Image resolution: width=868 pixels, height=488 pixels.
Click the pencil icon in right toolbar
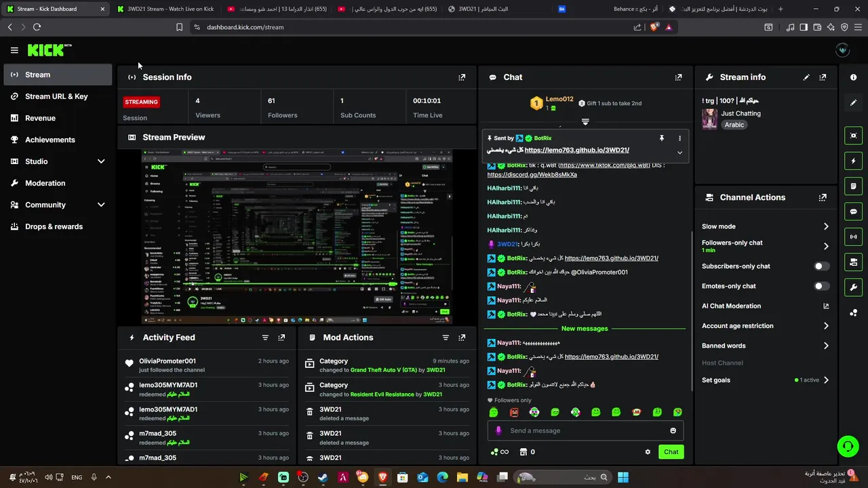click(853, 103)
